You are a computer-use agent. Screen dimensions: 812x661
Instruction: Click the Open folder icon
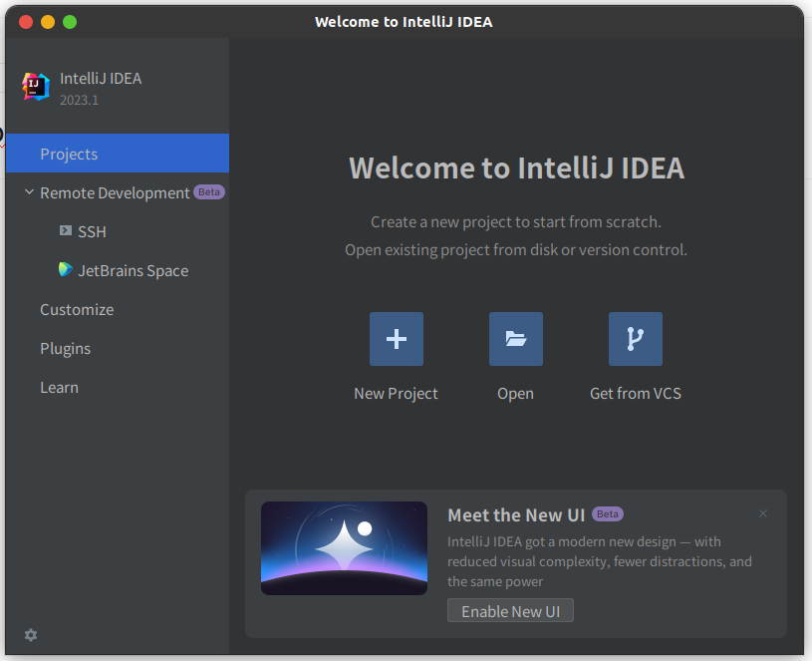[x=515, y=339]
